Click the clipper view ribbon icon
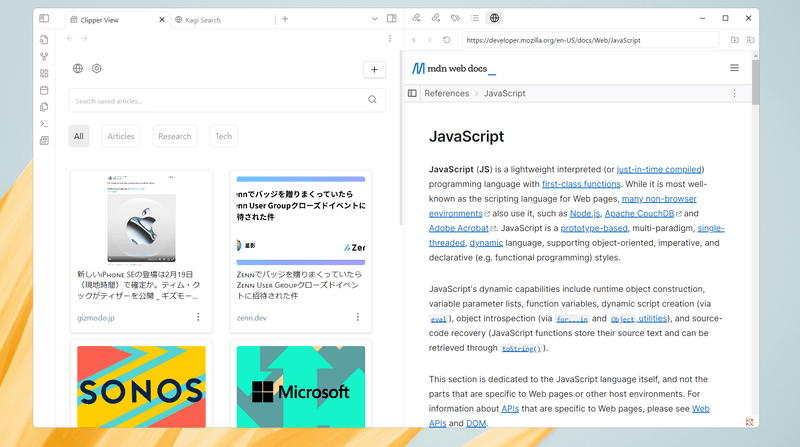This screenshot has width=800, height=447. coord(44,140)
